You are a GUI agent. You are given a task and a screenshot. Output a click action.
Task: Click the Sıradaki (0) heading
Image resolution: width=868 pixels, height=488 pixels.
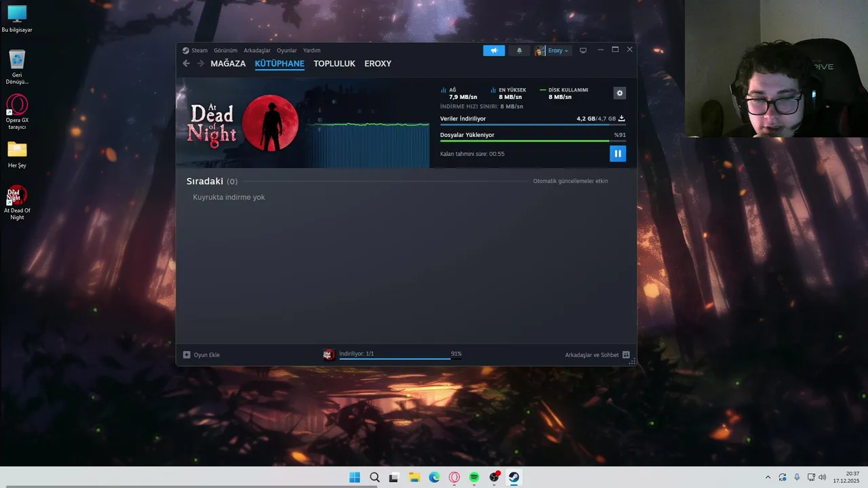(212, 181)
